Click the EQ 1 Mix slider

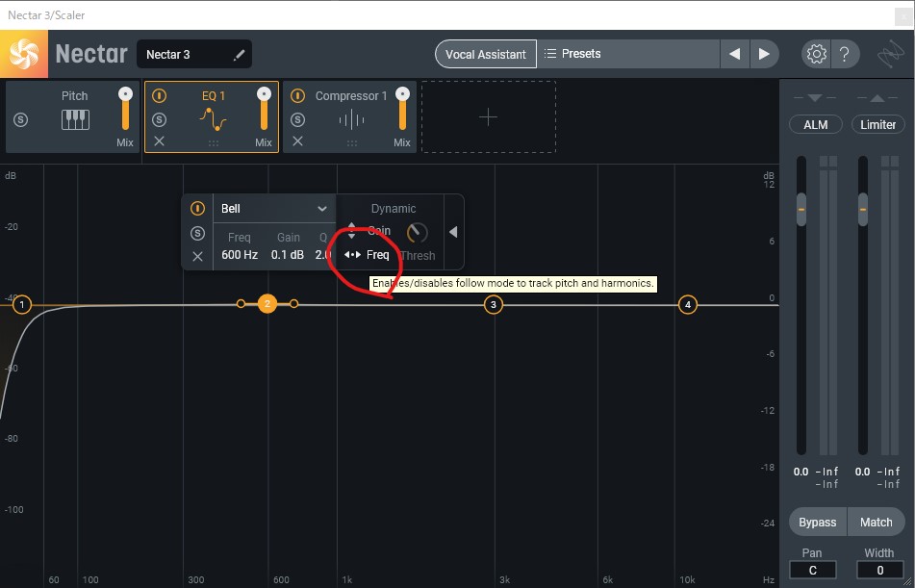pyautogui.click(x=264, y=109)
